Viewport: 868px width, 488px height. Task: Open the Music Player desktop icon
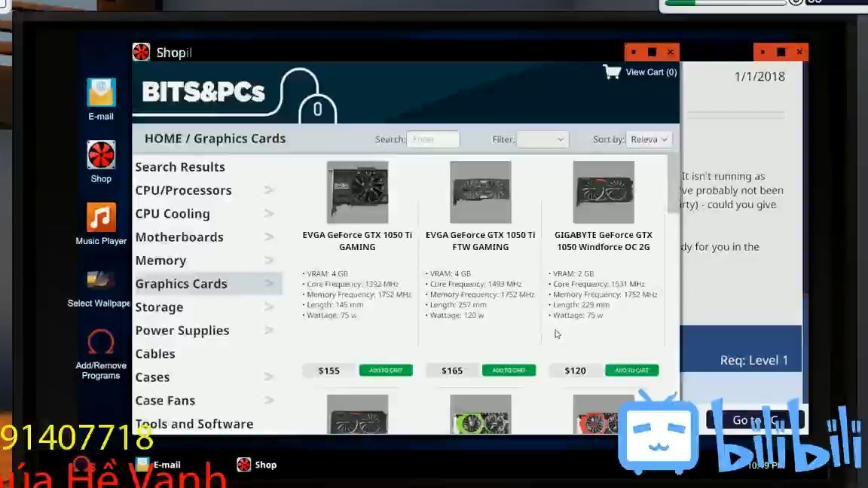(x=101, y=223)
